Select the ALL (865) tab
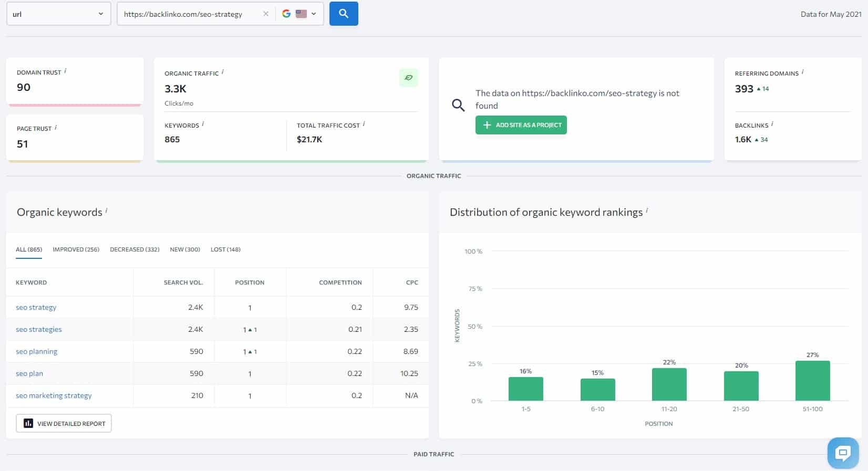Viewport: 868px width, 471px height. tap(29, 249)
